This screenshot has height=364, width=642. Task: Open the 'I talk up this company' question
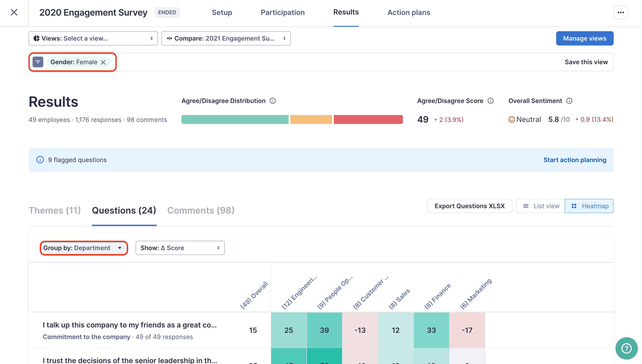coord(130,325)
